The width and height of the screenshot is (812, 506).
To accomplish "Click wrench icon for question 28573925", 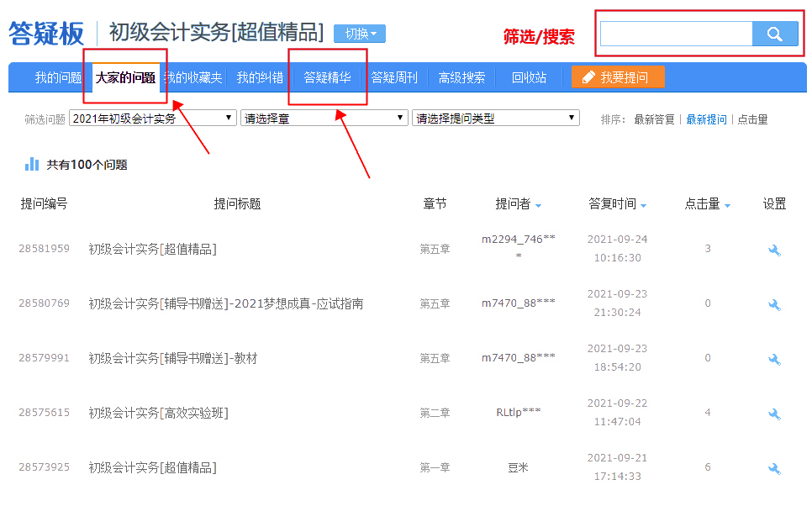I will click(774, 468).
